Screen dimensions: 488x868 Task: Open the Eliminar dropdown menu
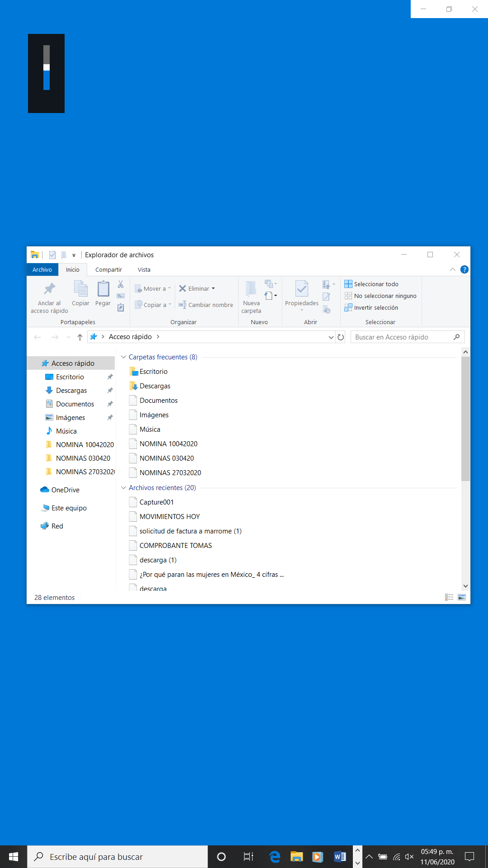click(x=213, y=288)
